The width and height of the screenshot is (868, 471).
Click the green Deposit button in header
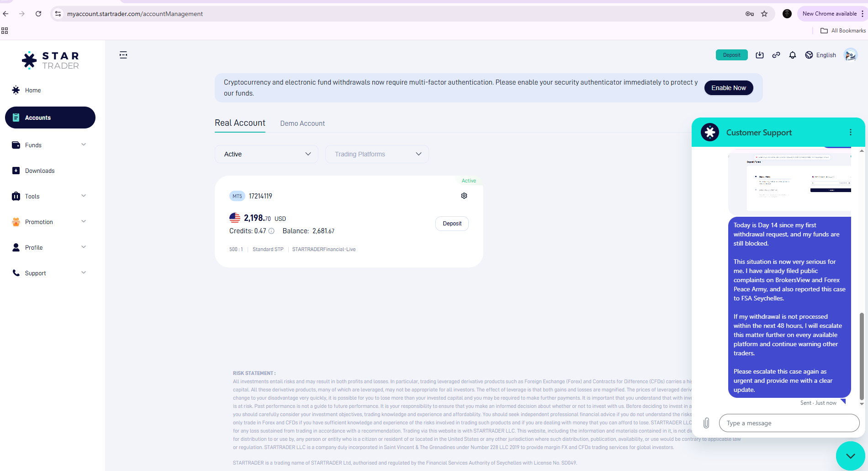[x=732, y=55]
